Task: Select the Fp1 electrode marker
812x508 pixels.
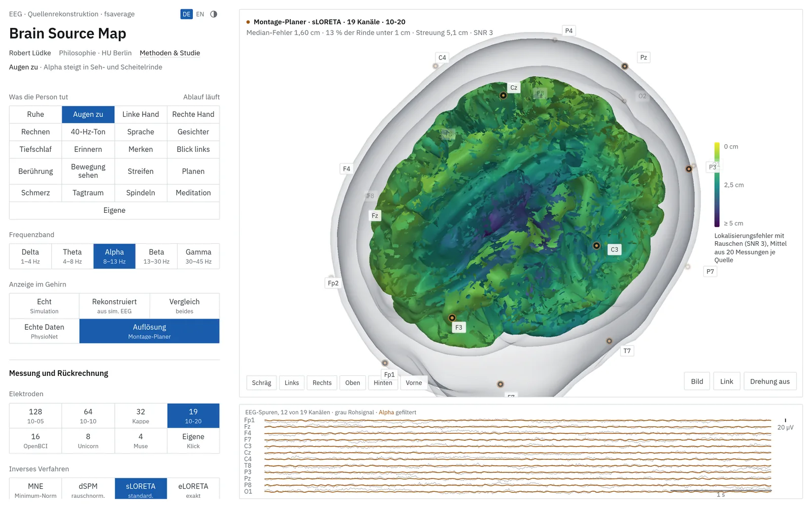Action: pos(385,363)
